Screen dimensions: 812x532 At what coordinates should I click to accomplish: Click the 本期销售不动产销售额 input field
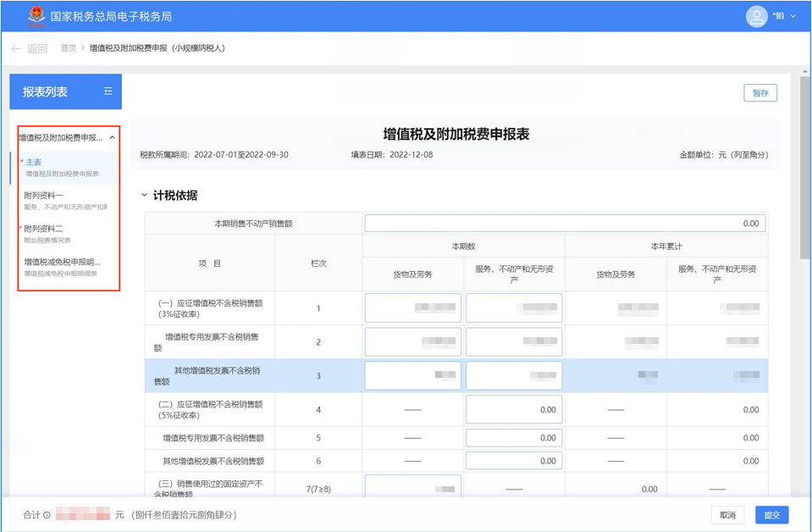(x=565, y=224)
